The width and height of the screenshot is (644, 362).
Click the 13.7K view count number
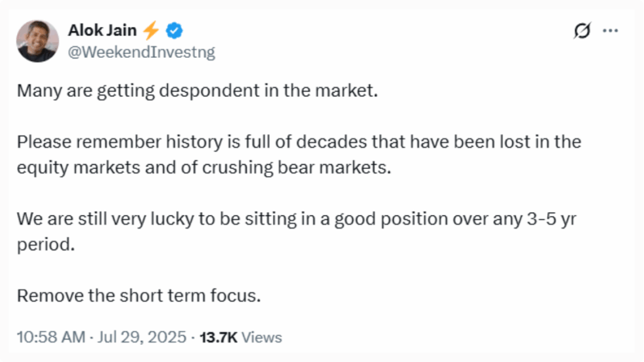[x=218, y=337]
